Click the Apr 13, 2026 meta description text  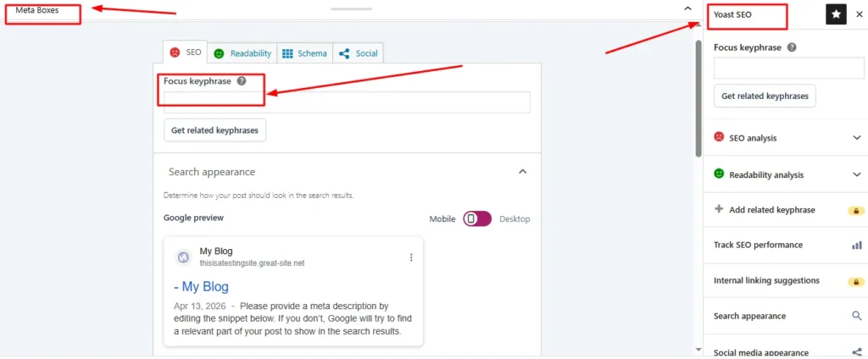[292, 318]
